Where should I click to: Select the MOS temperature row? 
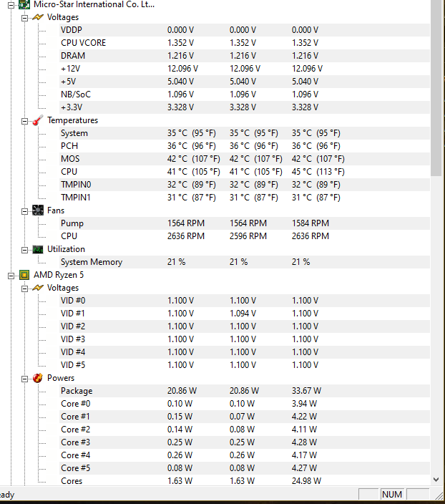(245, 159)
